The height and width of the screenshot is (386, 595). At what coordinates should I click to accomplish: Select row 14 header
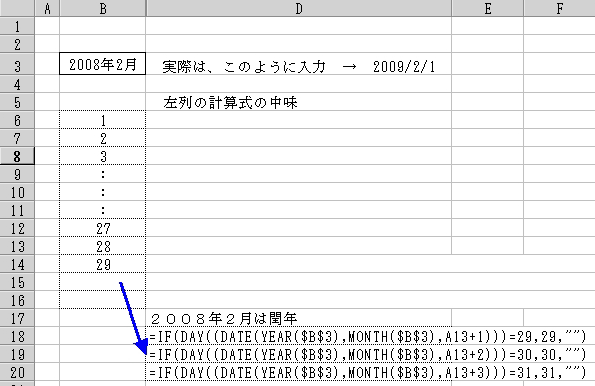tap(17, 264)
